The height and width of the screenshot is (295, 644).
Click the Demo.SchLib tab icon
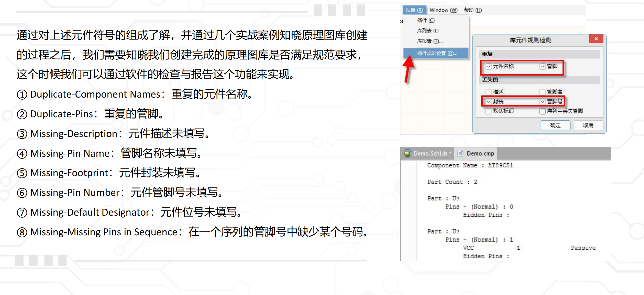pyautogui.click(x=407, y=153)
